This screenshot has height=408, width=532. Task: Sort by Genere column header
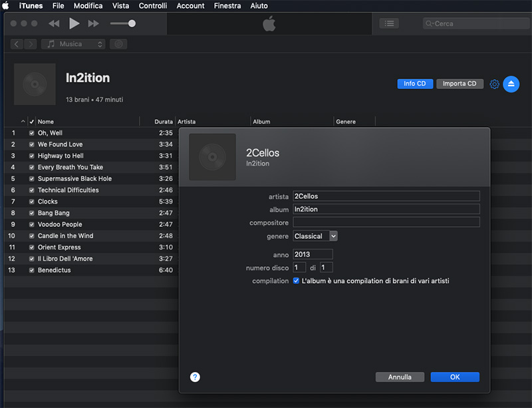[x=346, y=122]
